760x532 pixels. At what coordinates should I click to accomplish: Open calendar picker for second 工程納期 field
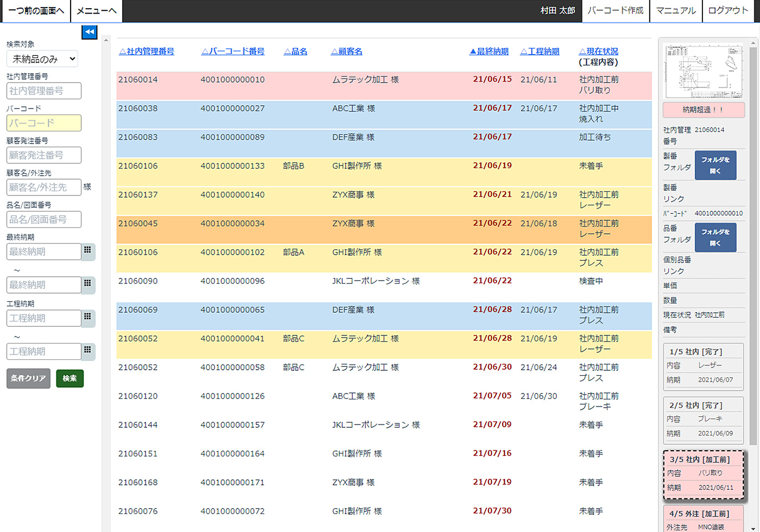(87, 351)
